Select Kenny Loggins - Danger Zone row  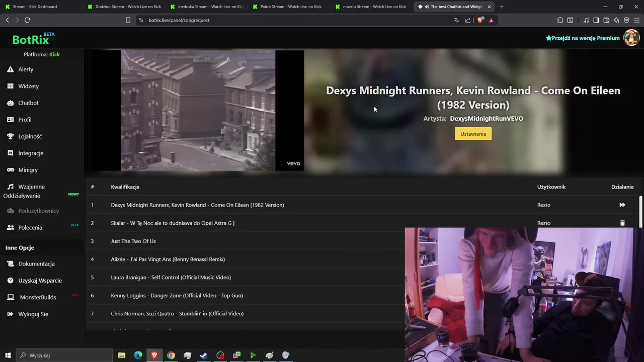pos(245,295)
